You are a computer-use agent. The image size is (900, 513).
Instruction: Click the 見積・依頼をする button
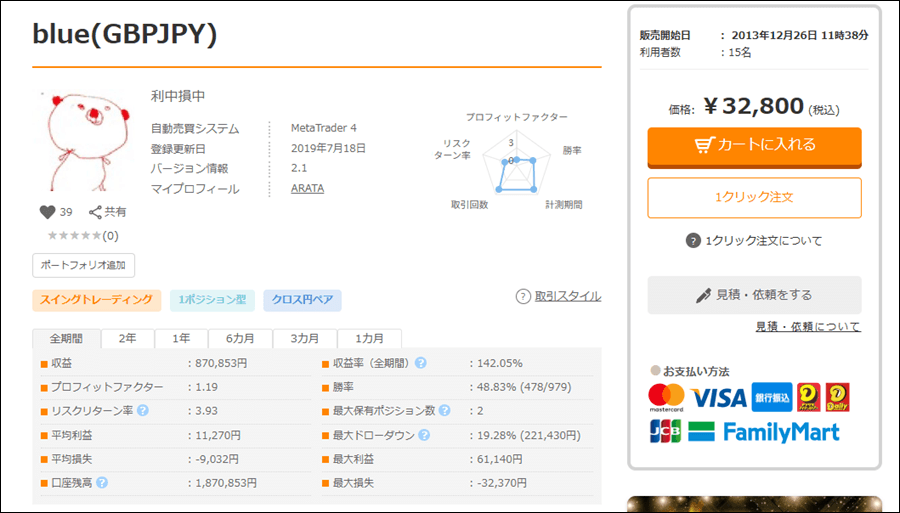[754, 295]
